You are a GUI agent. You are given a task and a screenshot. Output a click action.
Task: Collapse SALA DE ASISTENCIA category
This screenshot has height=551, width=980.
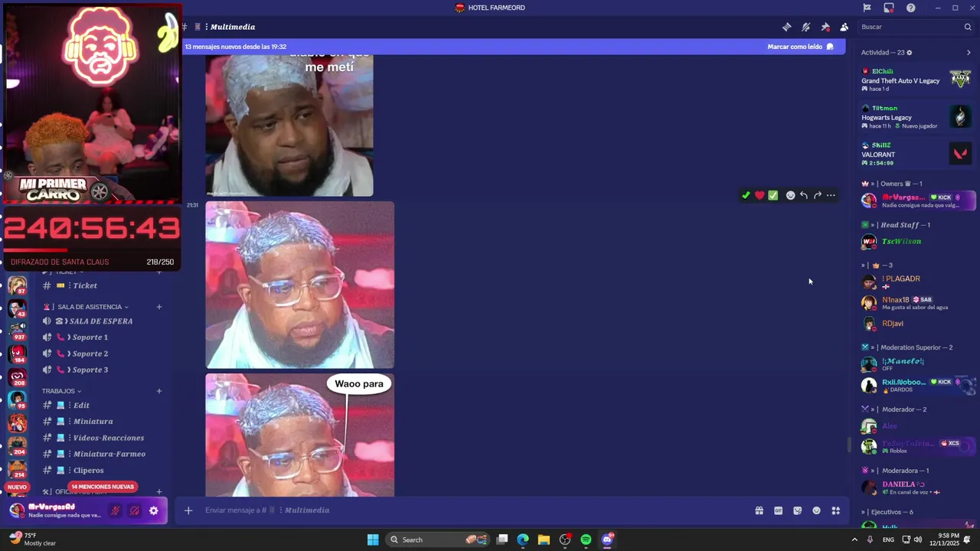coord(90,307)
